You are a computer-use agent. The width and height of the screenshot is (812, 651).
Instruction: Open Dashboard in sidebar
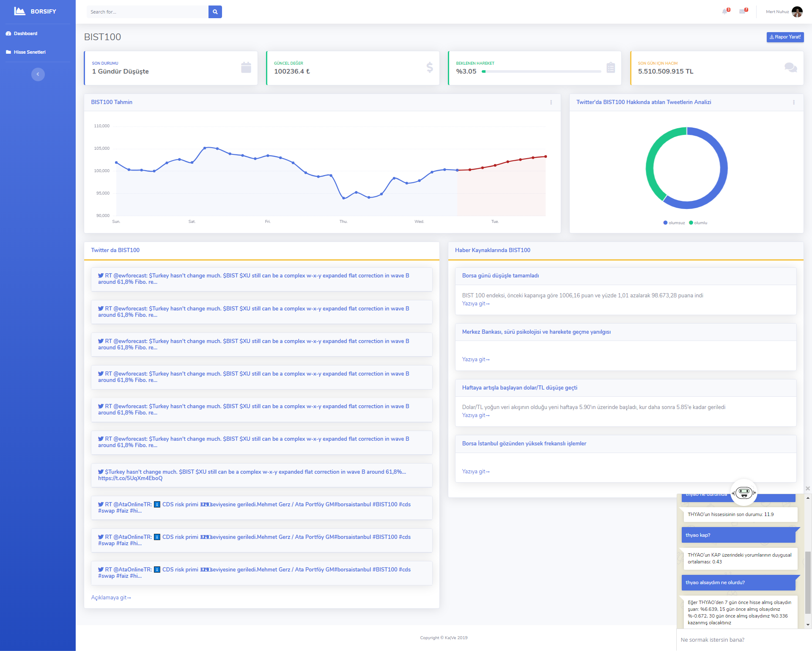25,33
